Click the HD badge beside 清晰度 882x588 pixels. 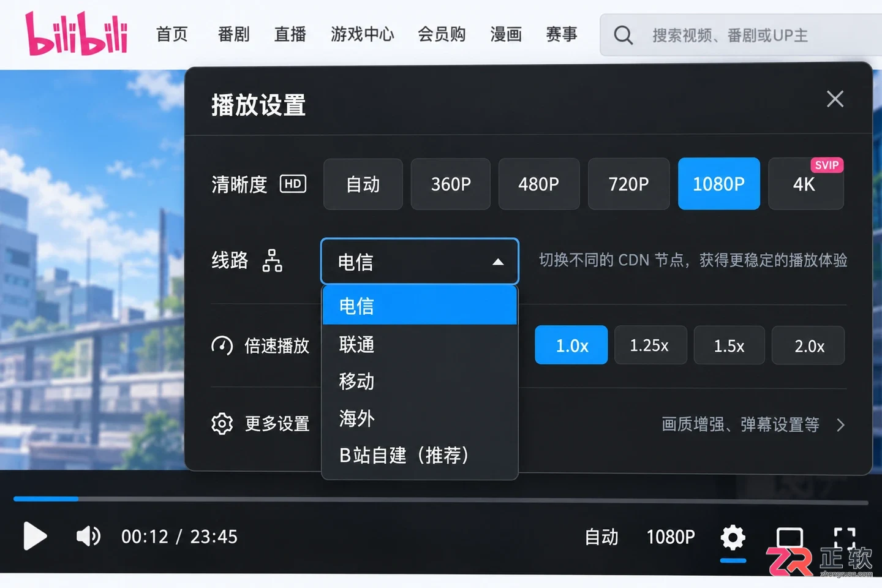[x=293, y=184]
